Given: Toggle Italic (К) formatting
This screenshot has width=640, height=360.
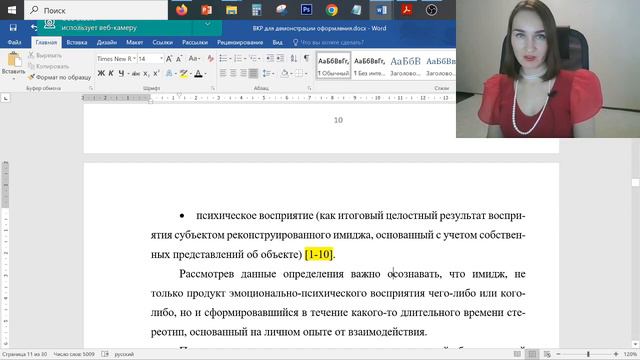Looking at the screenshot, I should click(x=111, y=73).
